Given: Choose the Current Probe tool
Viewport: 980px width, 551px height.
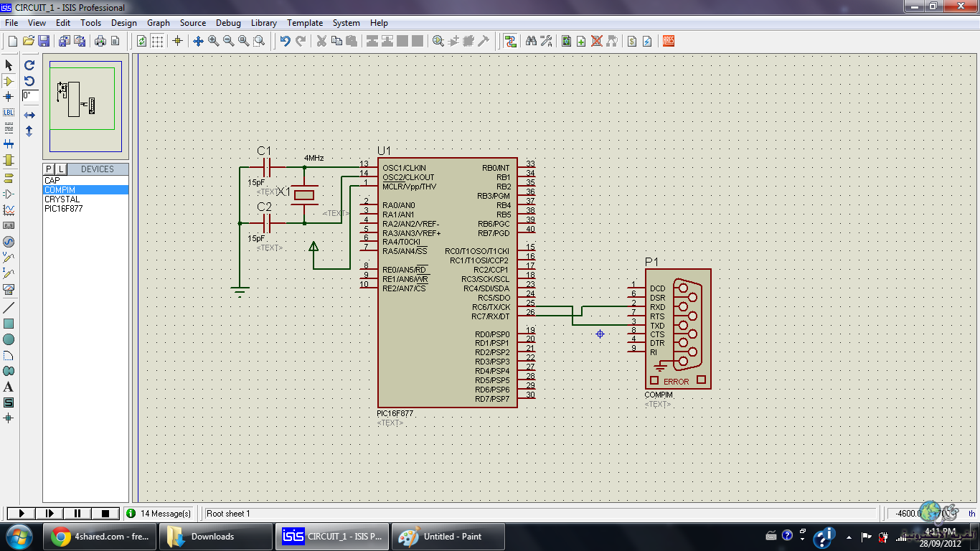Looking at the screenshot, I should tap(9, 273).
